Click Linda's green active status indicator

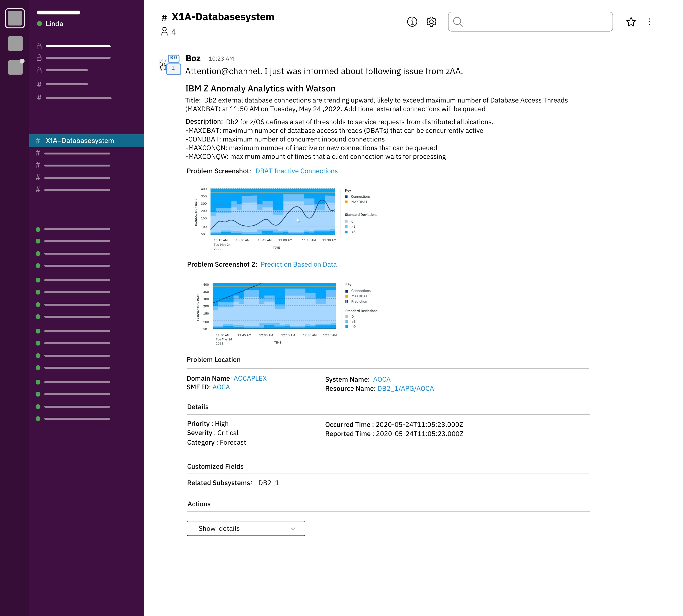(x=39, y=23)
